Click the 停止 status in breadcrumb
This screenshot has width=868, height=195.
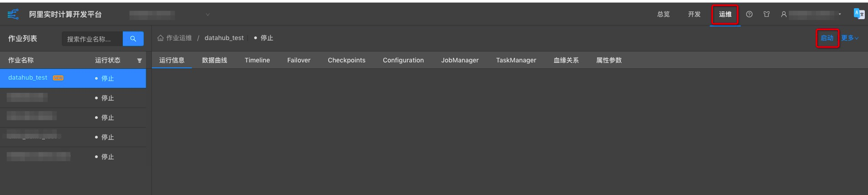pos(266,38)
